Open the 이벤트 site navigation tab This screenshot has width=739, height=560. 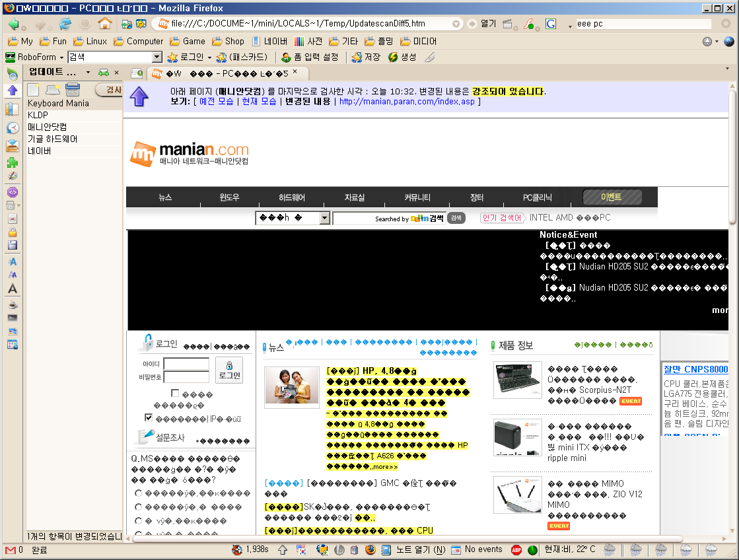pyautogui.click(x=612, y=197)
